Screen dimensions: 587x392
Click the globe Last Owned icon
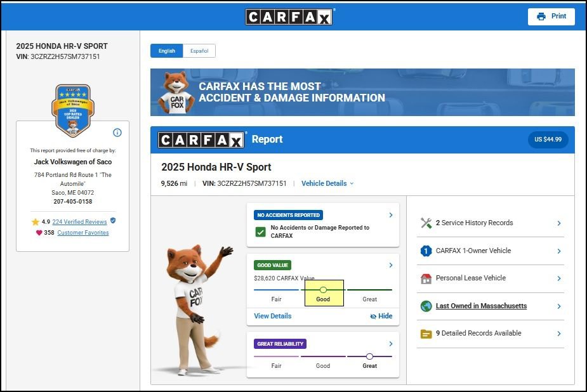tap(426, 306)
